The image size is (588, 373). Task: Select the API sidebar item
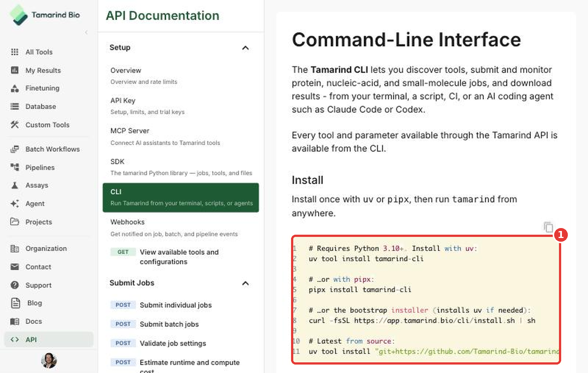(49, 340)
